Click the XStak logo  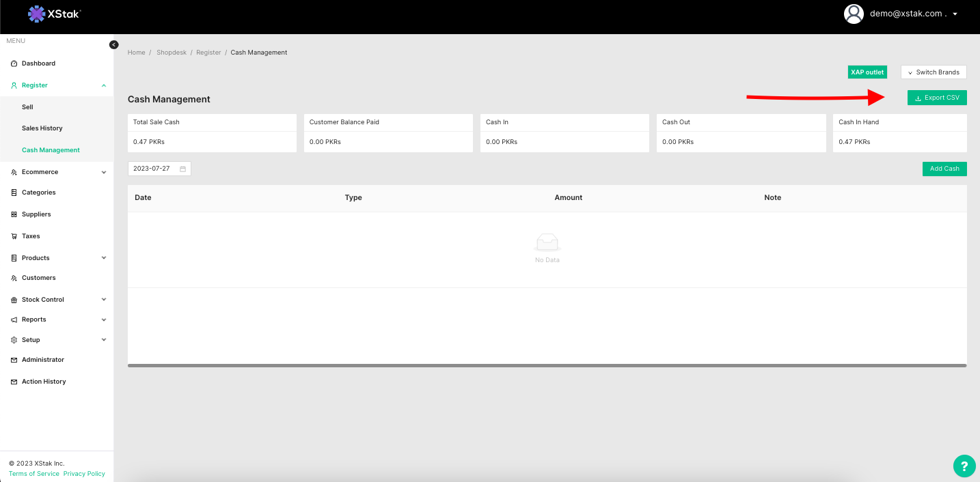coord(54,14)
